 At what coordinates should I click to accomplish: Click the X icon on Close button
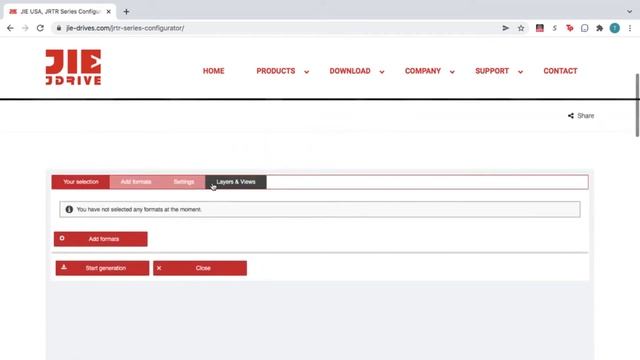click(x=159, y=268)
